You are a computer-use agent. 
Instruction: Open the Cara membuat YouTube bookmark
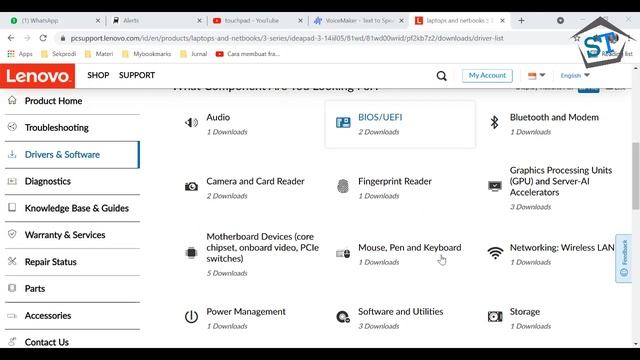(x=248, y=53)
